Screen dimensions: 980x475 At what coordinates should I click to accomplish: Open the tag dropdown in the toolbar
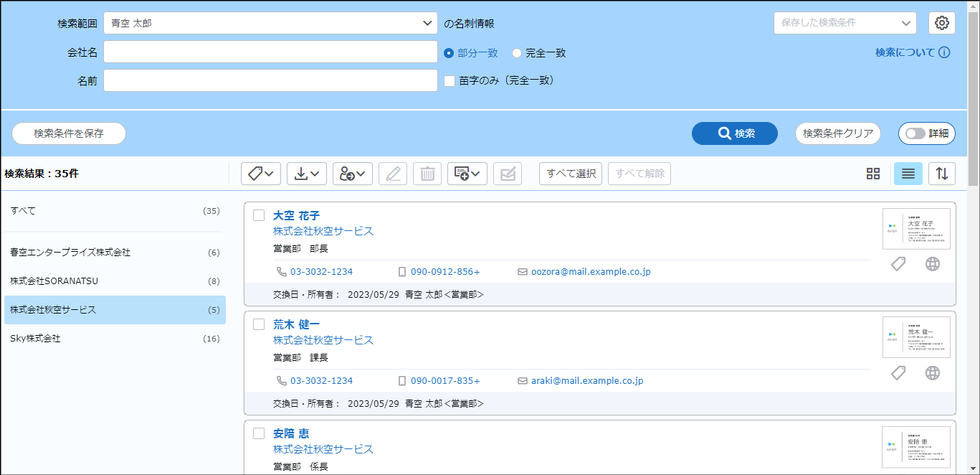[x=260, y=174]
